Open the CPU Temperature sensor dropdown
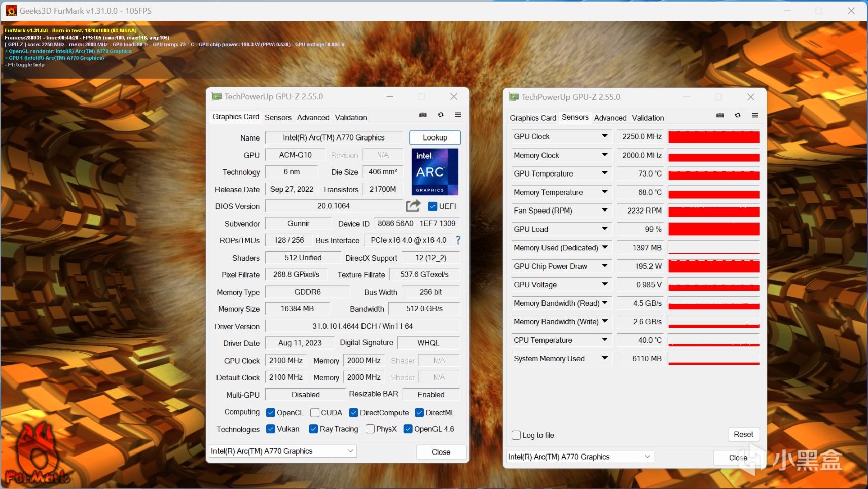Viewport: 868px width, 489px height. [x=605, y=340]
